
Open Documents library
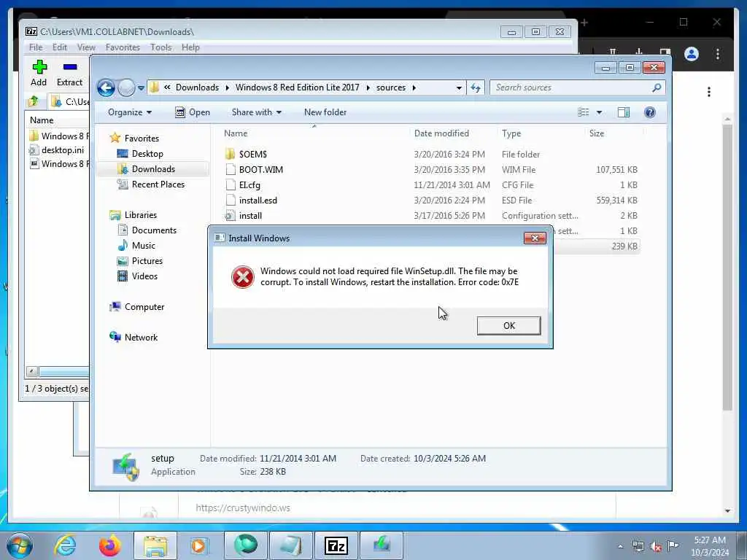(x=154, y=230)
